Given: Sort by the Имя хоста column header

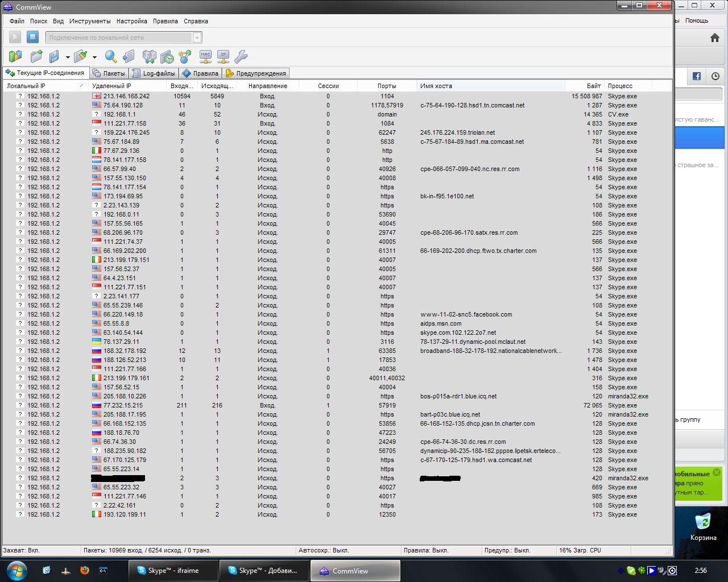Looking at the screenshot, I should coord(491,86).
